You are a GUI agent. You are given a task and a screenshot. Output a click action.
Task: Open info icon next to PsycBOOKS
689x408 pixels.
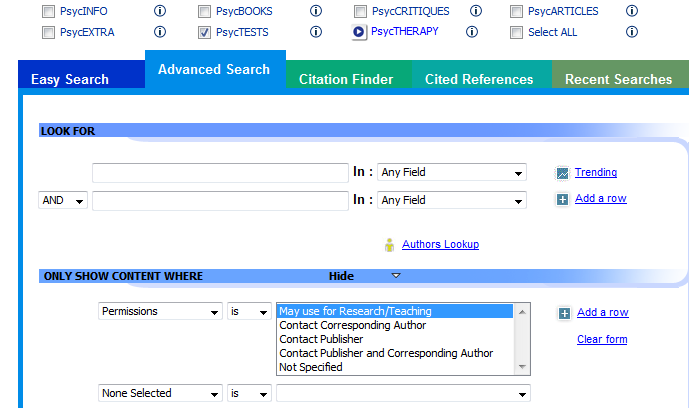(x=316, y=11)
